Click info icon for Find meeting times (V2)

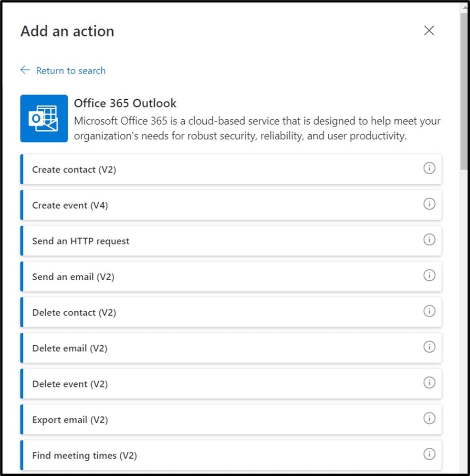[429, 454]
